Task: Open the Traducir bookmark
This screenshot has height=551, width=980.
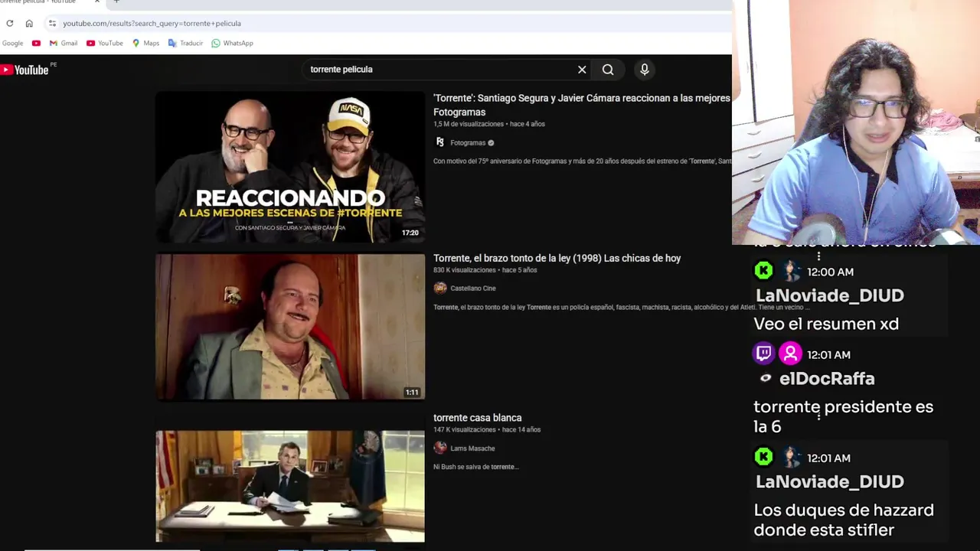Action: coord(185,43)
